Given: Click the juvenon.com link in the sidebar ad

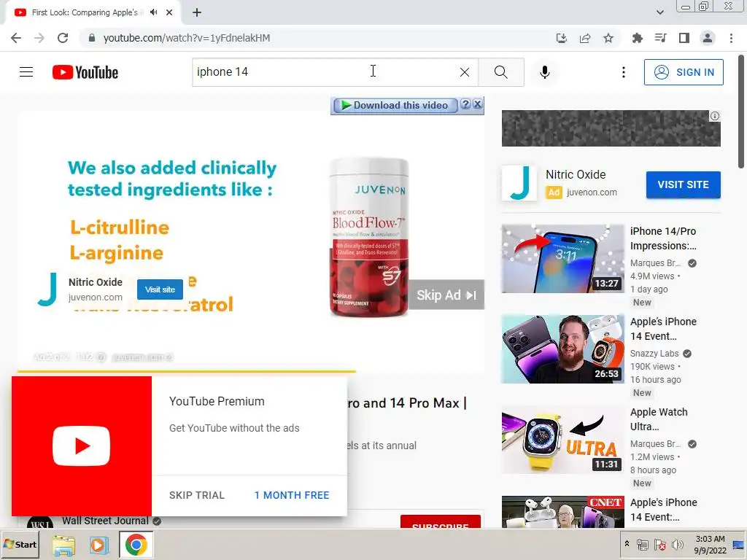Looking at the screenshot, I should 592,192.
